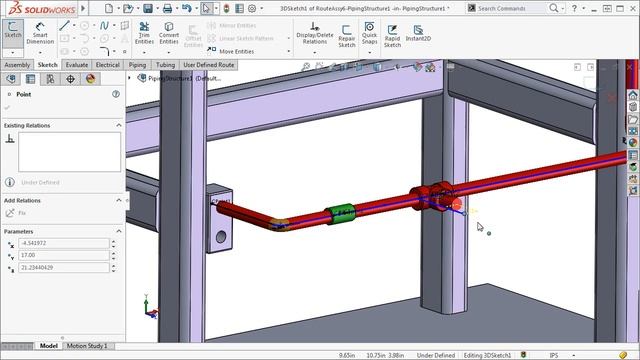This screenshot has width=640, height=360.
Task: Open Display/Delete Relations tool
Action: tap(315, 33)
